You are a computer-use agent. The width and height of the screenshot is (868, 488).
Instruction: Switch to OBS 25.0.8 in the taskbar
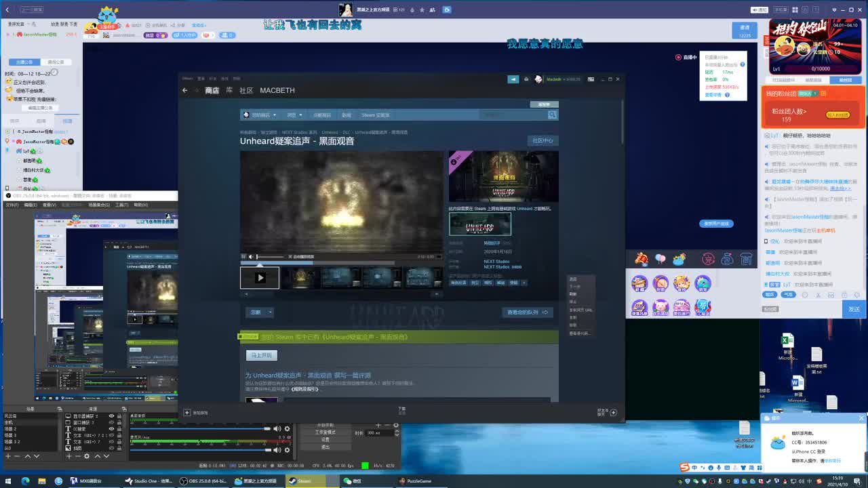[x=203, y=481]
